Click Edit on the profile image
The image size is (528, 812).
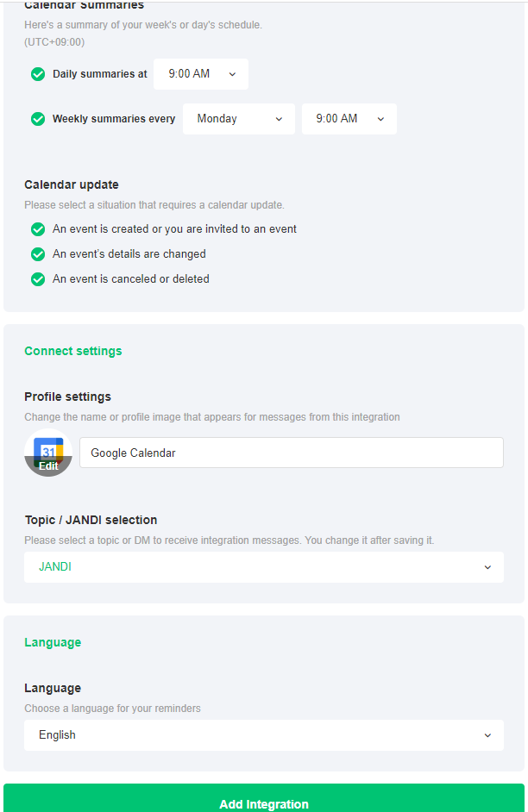pos(48,466)
